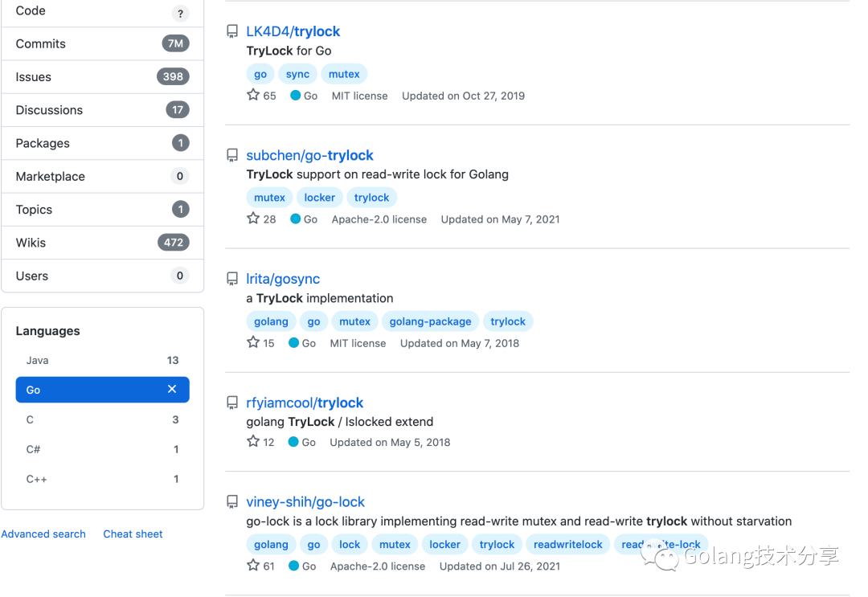Click the go tag on viney-shih/go-lock
Image resolution: width=868 pixels, height=597 pixels.
314,545
